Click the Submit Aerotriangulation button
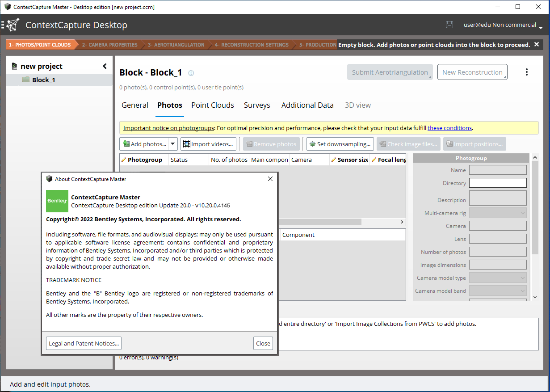The image size is (550, 392). 390,72
